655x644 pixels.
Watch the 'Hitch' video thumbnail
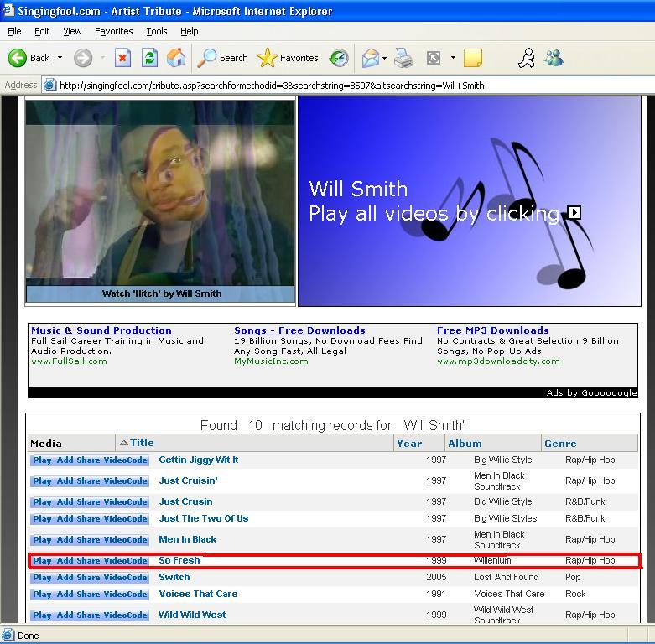[x=160, y=201]
